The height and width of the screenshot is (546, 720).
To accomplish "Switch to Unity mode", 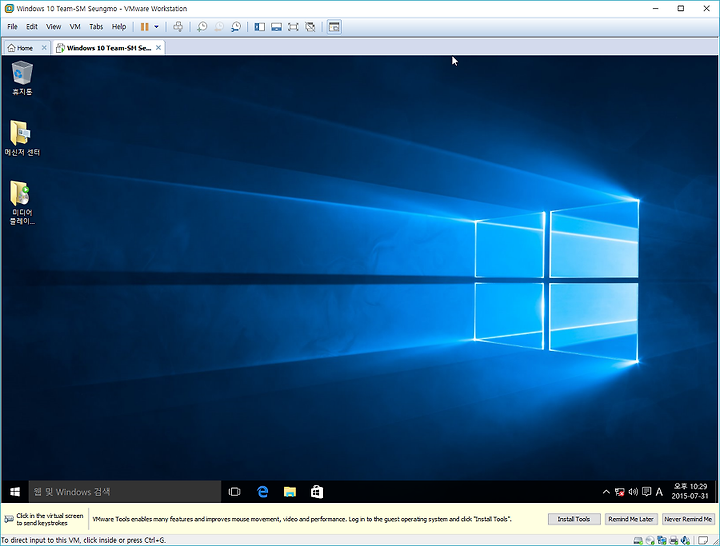I will click(310, 27).
